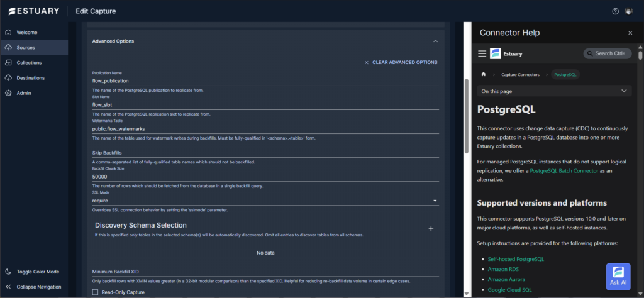Image resolution: width=644 pixels, height=298 pixels.
Task: Add a Discovery Schema Selection entry
Action: pyautogui.click(x=431, y=229)
